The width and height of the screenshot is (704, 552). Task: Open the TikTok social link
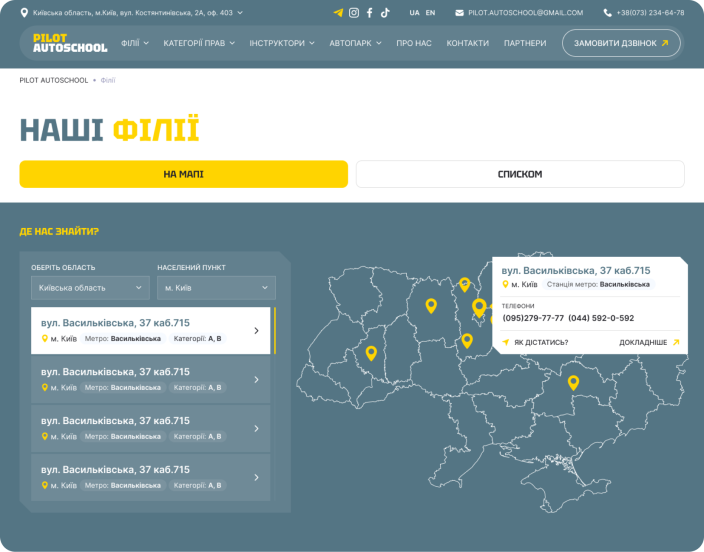click(x=385, y=13)
